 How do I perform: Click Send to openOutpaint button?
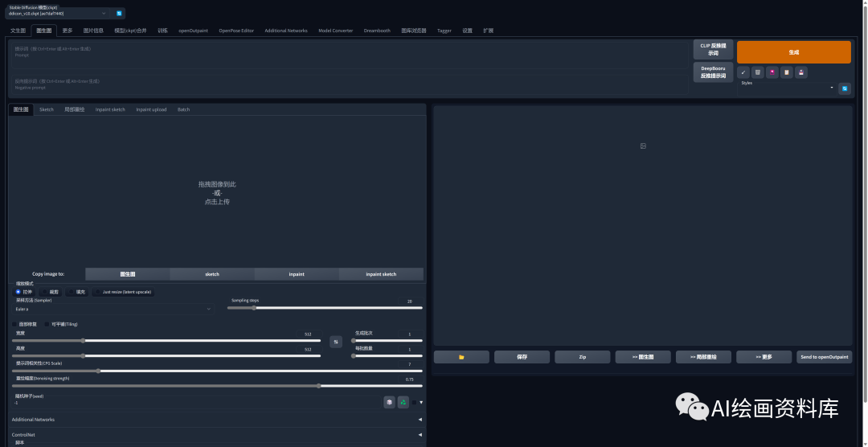(825, 357)
